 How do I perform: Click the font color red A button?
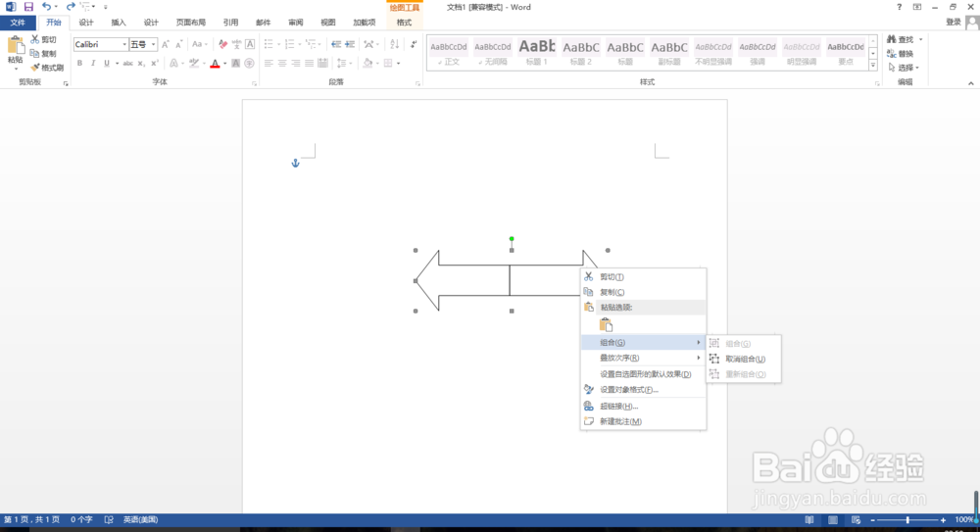215,63
